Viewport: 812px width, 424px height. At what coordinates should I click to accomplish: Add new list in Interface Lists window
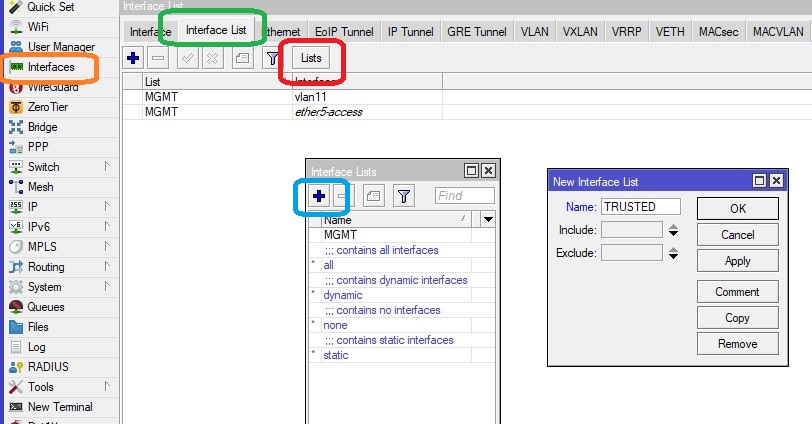pyautogui.click(x=319, y=196)
